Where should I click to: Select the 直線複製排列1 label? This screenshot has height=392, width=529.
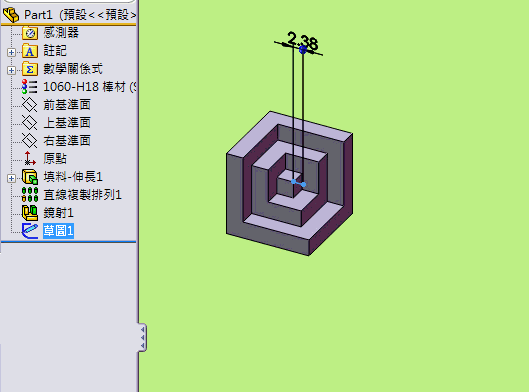click(x=82, y=195)
